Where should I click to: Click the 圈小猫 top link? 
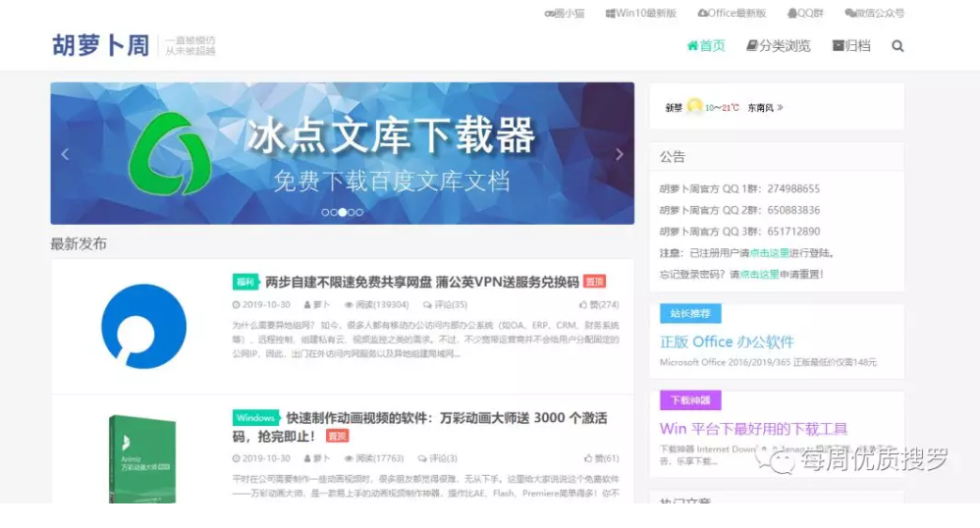coord(565,13)
